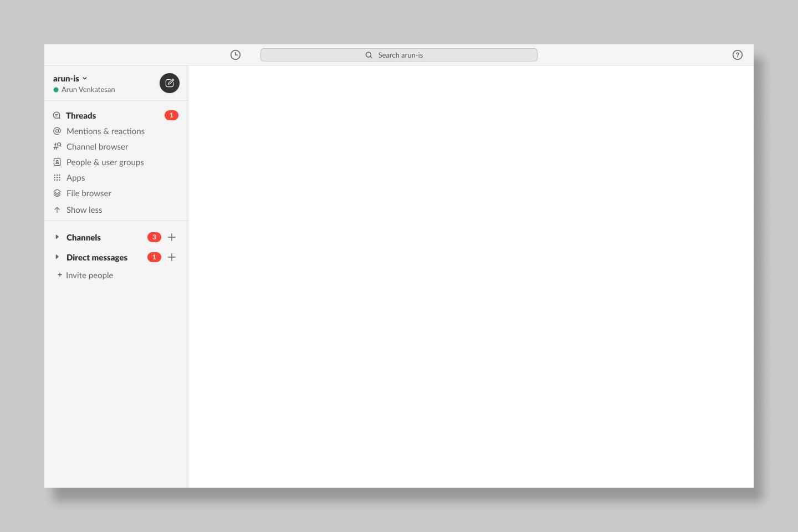Expand the Direct messages section triangle
This screenshot has height=532, width=798.
(57, 257)
